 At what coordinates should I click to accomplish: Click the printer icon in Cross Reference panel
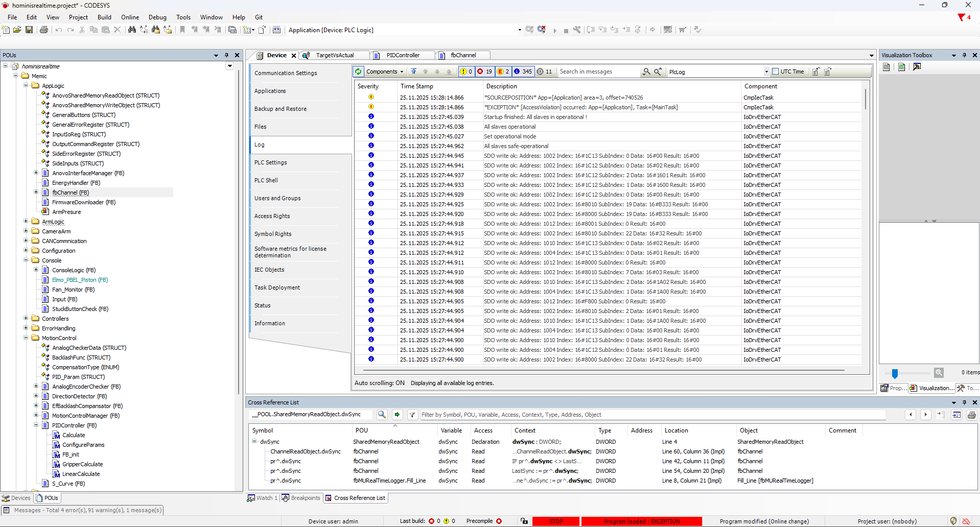(x=971, y=415)
